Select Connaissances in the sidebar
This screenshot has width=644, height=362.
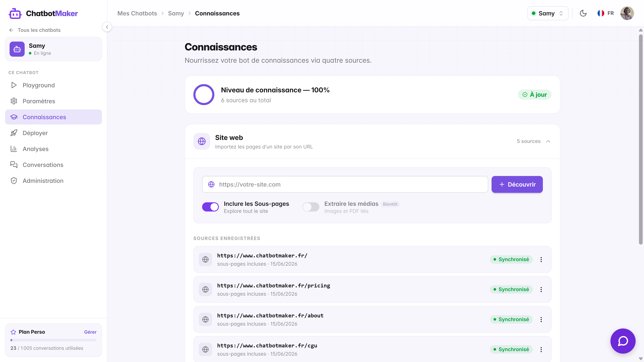[x=53, y=117]
